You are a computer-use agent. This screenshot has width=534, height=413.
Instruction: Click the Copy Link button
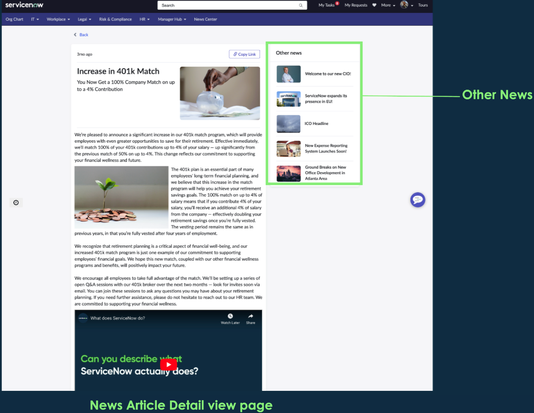[x=244, y=54]
